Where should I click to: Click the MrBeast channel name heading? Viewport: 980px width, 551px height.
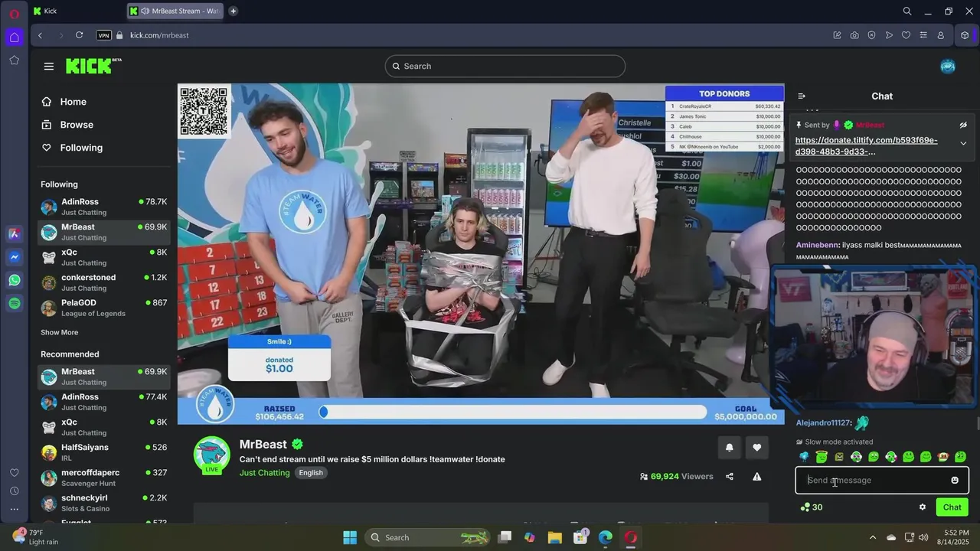263,445
